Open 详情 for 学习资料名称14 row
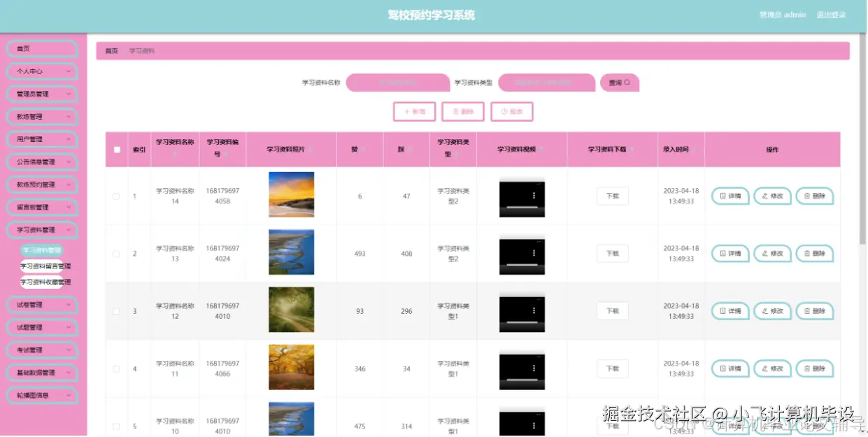 pos(730,196)
